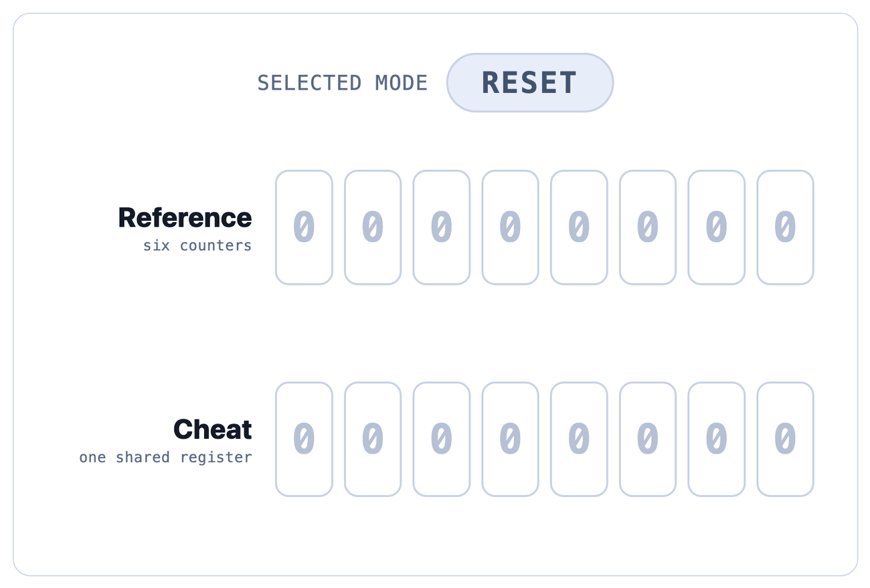Click the fifth Reference counter cell
This screenshot has height=588, width=870.
[x=580, y=227]
